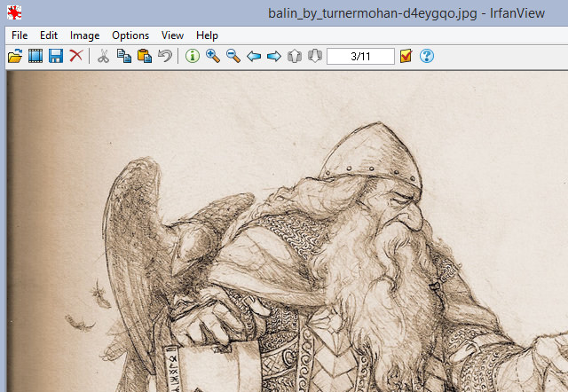The image size is (568, 392).
Task: Click the blue question mark Help icon
Action: coord(427,56)
